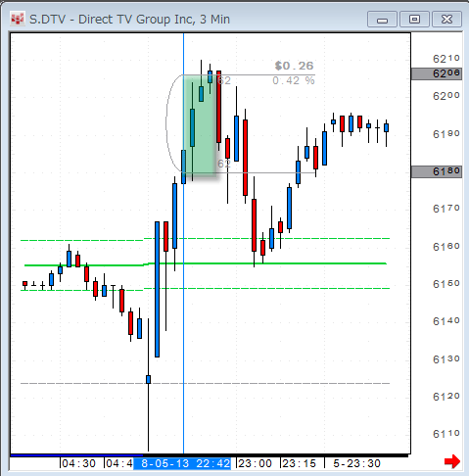Click the 23:15 time axis label
The height and width of the screenshot is (476, 469).
(x=300, y=463)
